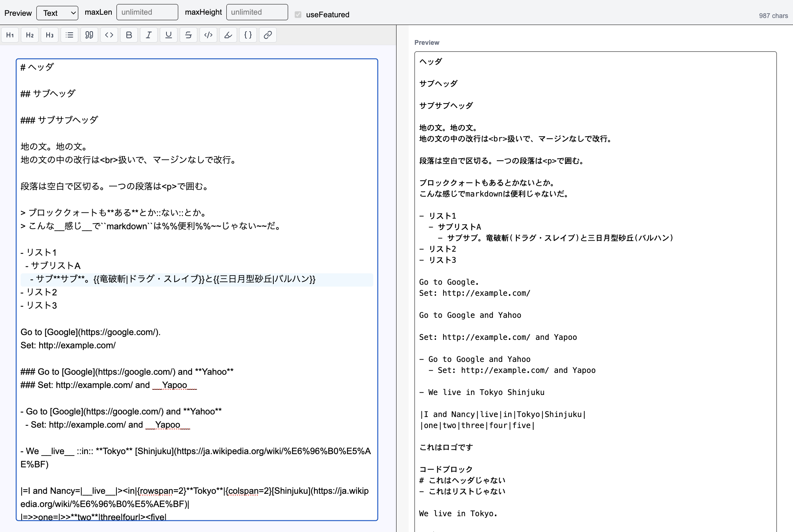The image size is (793, 532).
Task: Insert a code block with angle brackets icon
Action: click(x=109, y=35)
